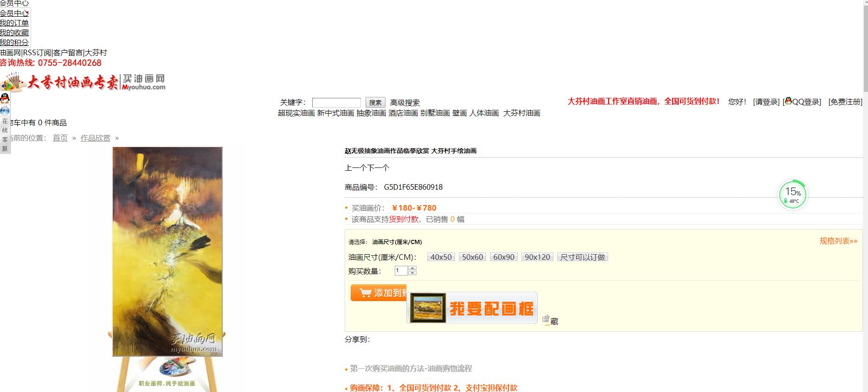Viewport: 868px width, 392px height.
Task: Open 我的订单 in the member menu
Action: (14, 23)
